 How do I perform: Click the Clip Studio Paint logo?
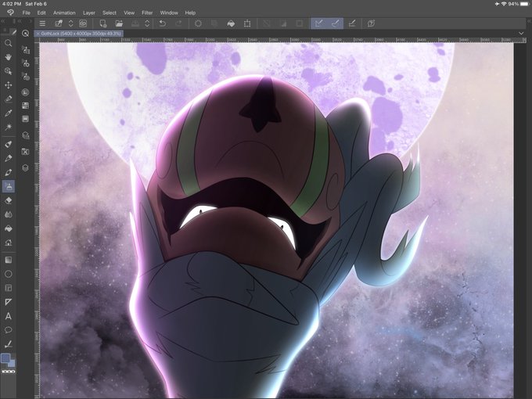[10, 13]
